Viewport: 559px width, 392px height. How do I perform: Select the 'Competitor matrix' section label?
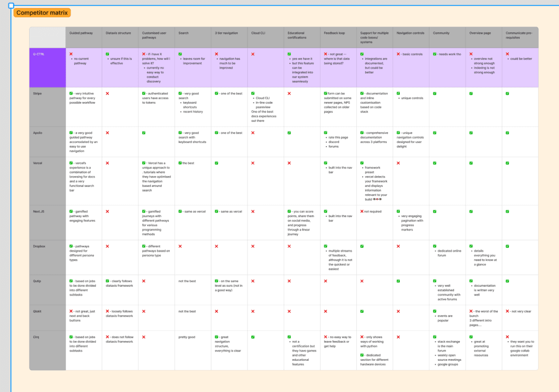42,13
